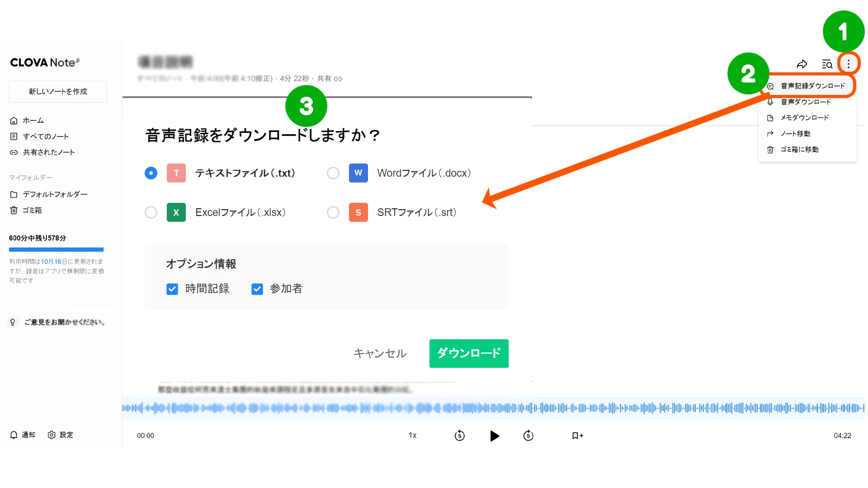Click the オプション情報 heading
The height and width of the screenshot is (488, 868).
click(201, 264)
